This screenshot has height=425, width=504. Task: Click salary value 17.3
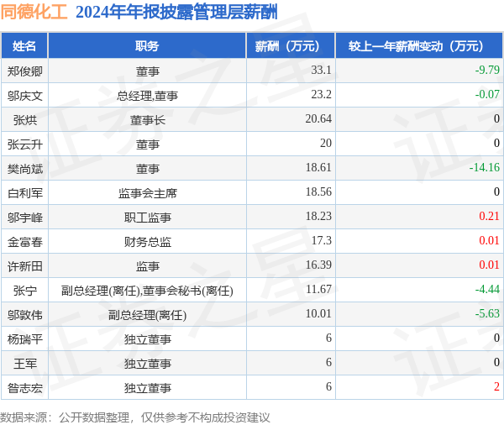[321, 240]
